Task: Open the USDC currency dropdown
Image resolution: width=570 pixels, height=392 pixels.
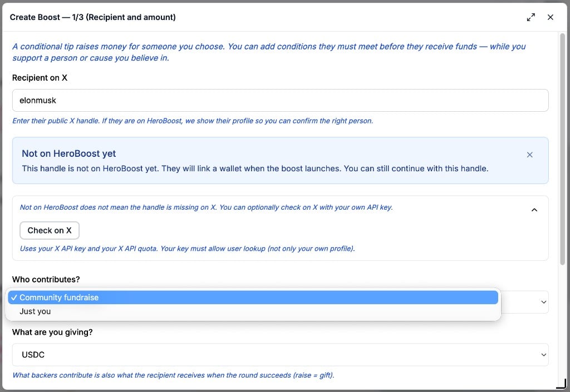Action: coord(281,355)
